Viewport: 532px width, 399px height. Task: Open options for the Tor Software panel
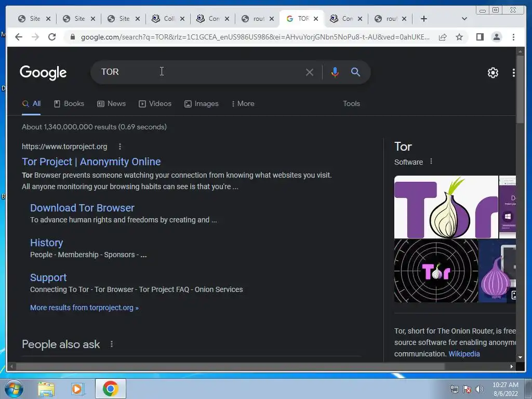coord(431,162)
